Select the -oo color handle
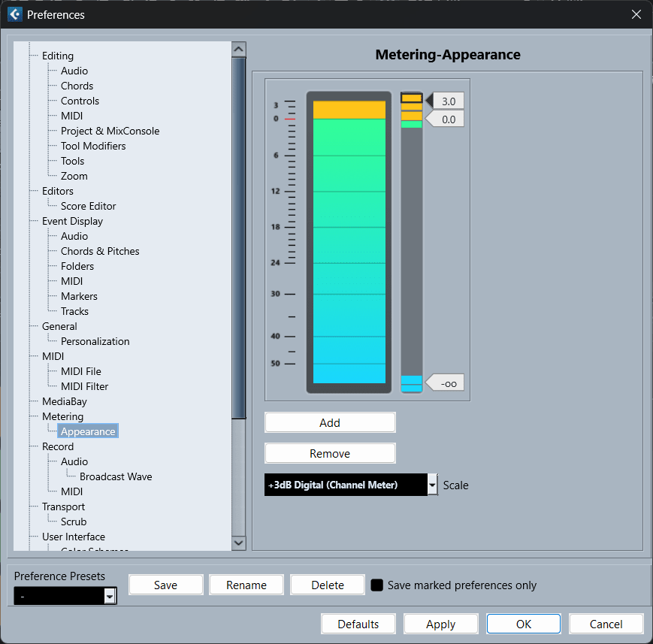Screen dimensions: 653x644 click(x=448, y=383)
